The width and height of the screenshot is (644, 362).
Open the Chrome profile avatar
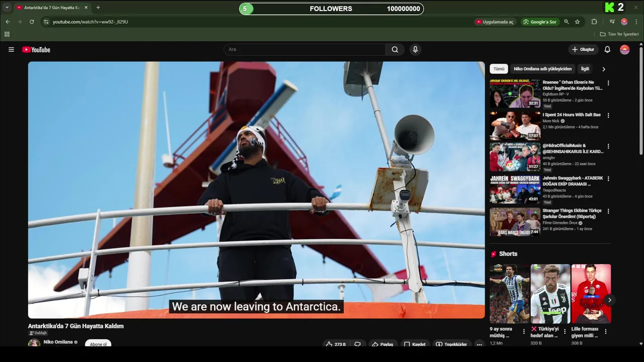click(624, 22)
